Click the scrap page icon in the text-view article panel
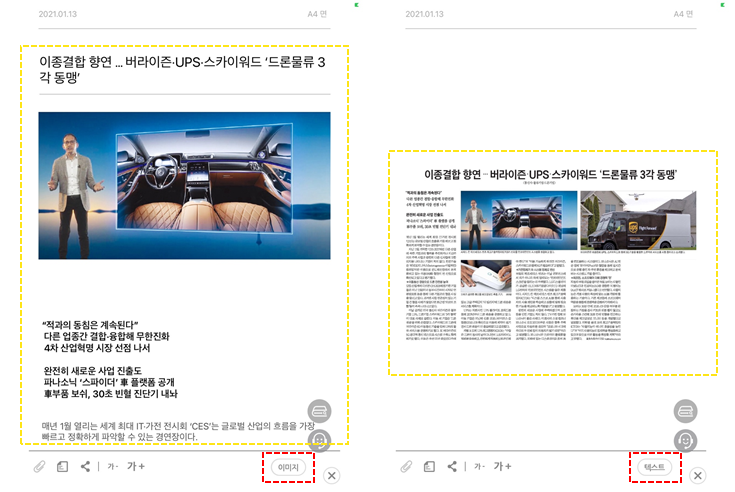 pyautogui.click(x=62, y=467)
